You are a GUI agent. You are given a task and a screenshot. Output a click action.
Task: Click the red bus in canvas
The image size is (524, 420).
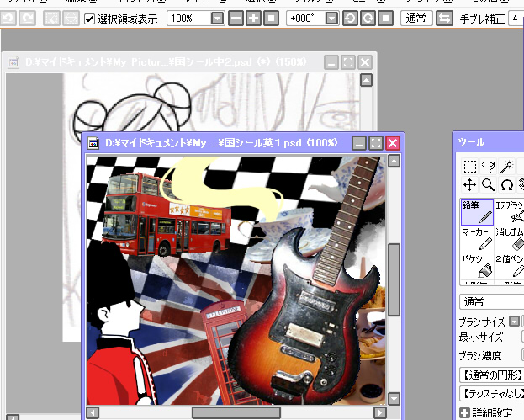166,215
